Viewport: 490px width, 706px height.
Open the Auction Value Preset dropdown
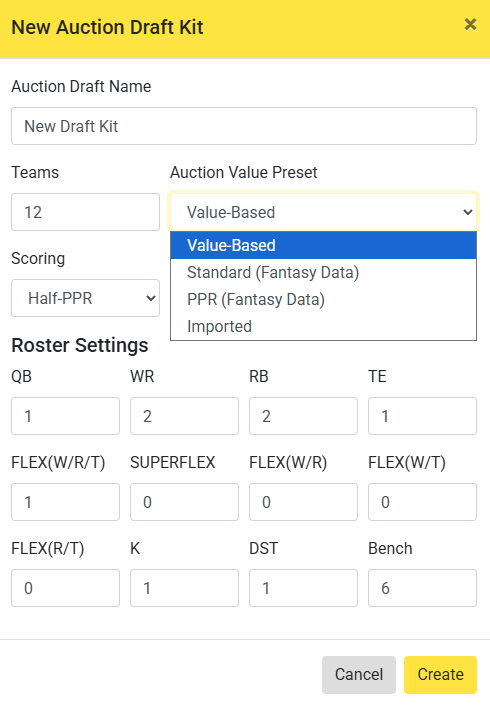tap(323, 212)
